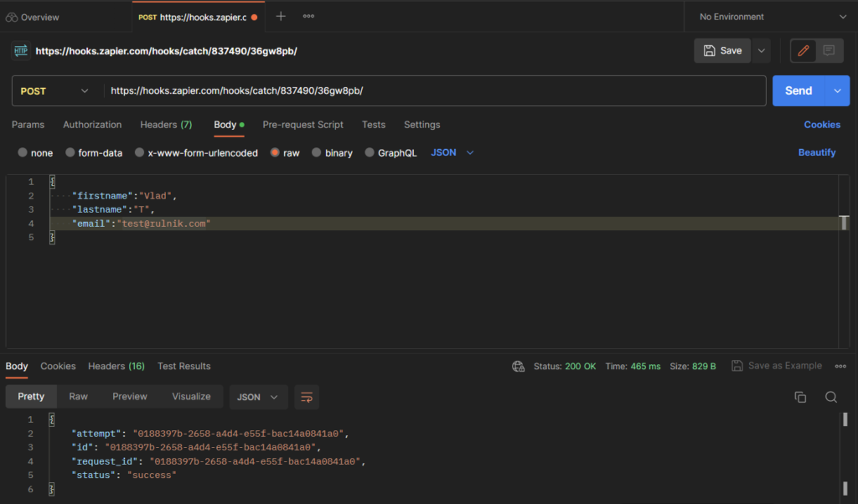This screenshot has width=858, height=504.
Task: Expand the POST method dropdown
Action: pos(55,90)
